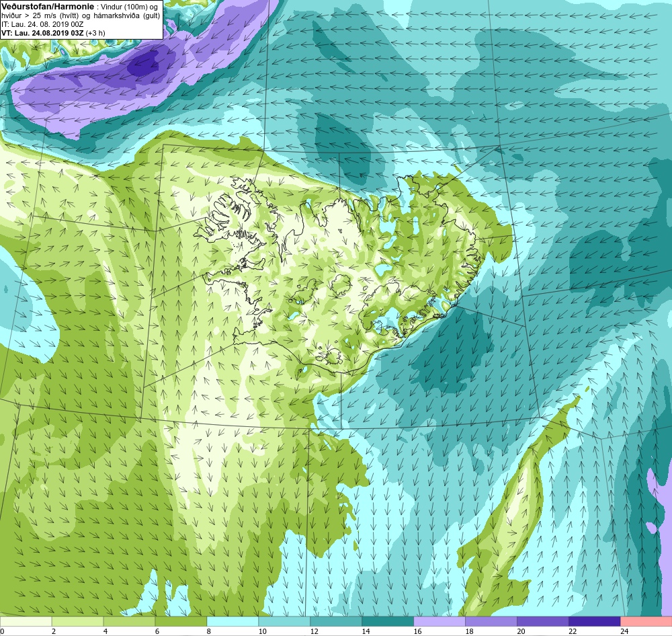
Task: Click the legend scale label "14"
Action: pyautogui.click(x=366, y=631)
